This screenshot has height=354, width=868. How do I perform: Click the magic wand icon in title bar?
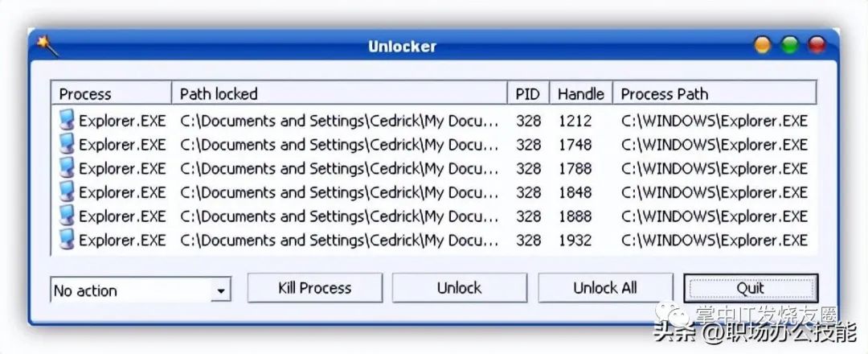tap(47, 45)
